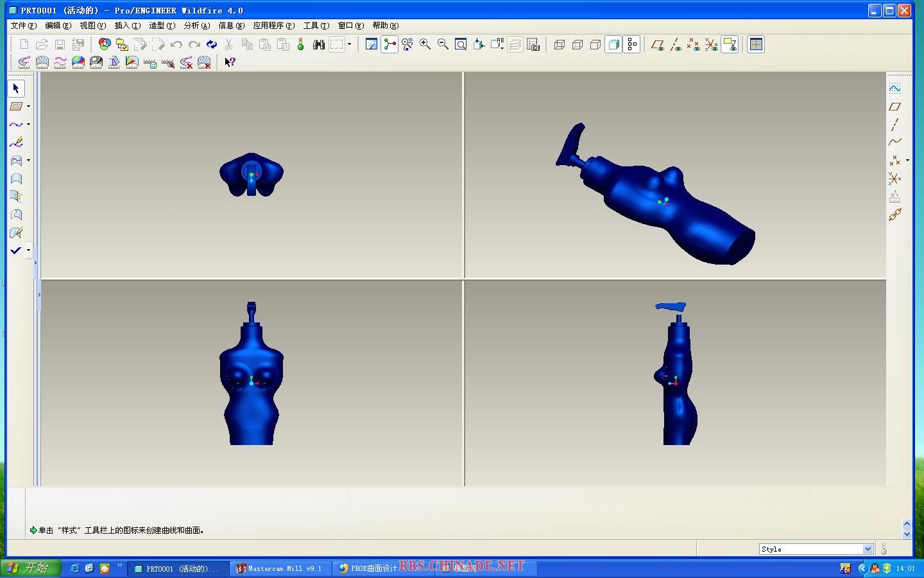
Task: Open the 分析(A) menu
Action: point(196,26)
